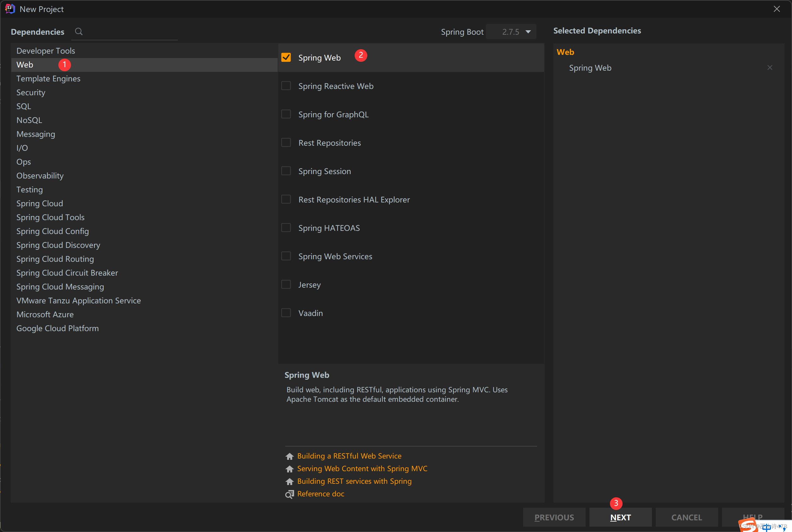Check Spring for GraphQL dependency

click(x=286, y=114)
